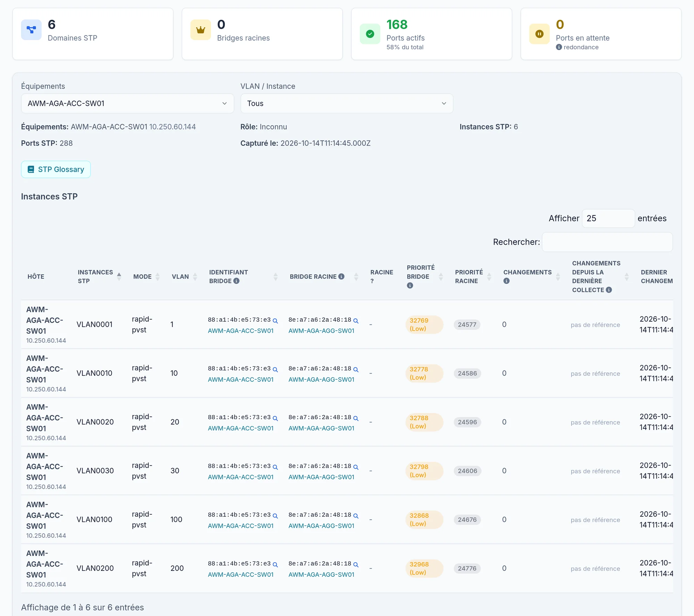Sort by Priorité Racine column
694x616 pixels.
[x=489, y=277]
